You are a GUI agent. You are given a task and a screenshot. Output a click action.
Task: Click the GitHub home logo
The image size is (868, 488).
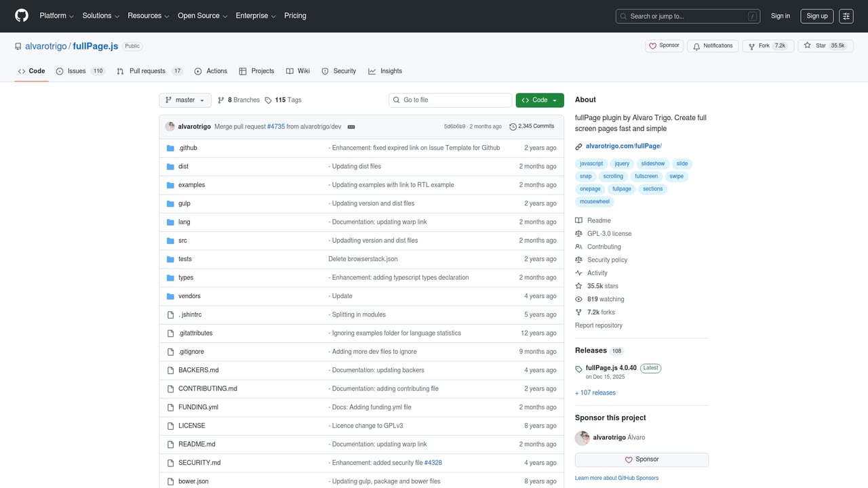click(x=21, y=16)
